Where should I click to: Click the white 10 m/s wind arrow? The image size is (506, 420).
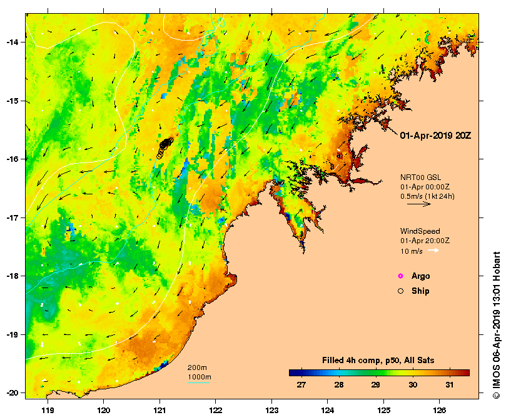[433, 251]
